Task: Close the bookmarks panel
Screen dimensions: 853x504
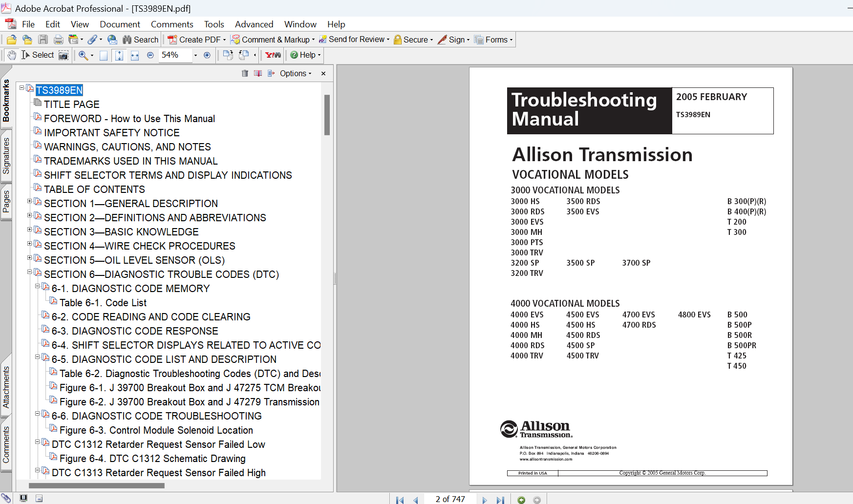Action: pyautogui.click(x=323, y=73)
